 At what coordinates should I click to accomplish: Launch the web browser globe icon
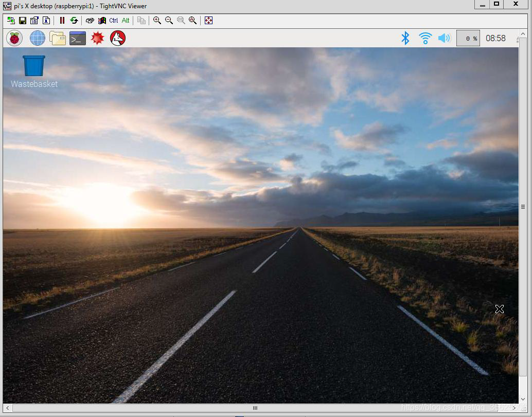pos(38,38)
